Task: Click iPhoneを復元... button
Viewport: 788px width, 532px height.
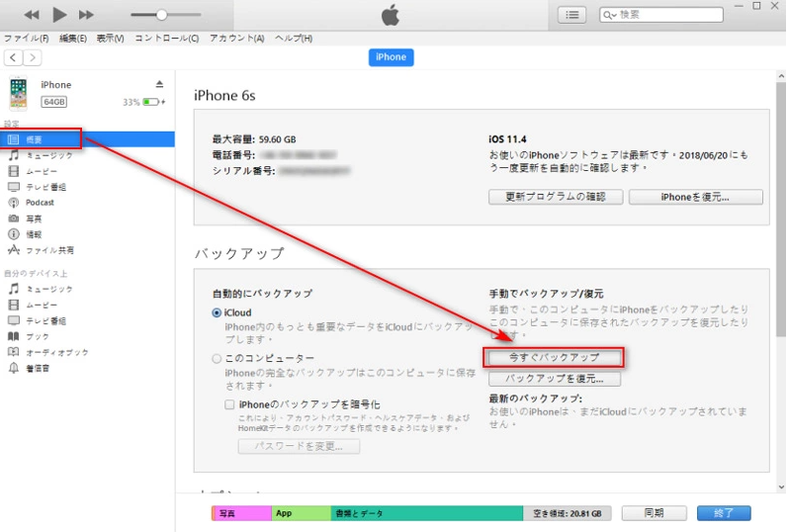Action: point(695,197)
